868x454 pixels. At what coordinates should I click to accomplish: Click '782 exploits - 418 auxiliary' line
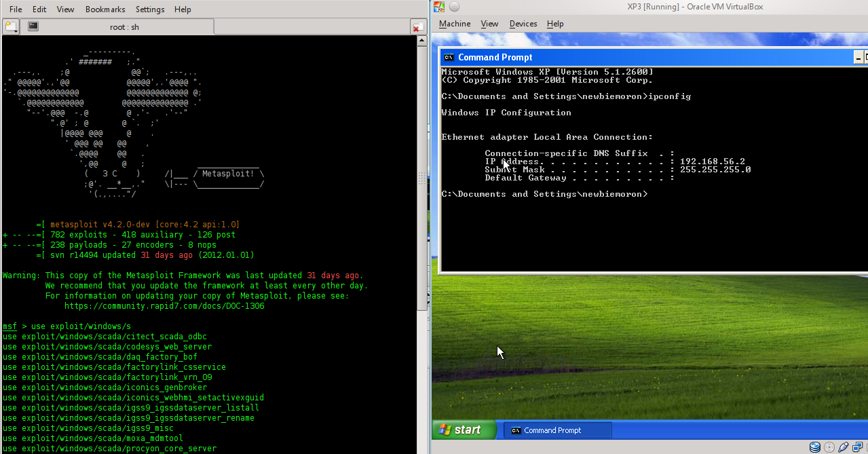[119, 235]
